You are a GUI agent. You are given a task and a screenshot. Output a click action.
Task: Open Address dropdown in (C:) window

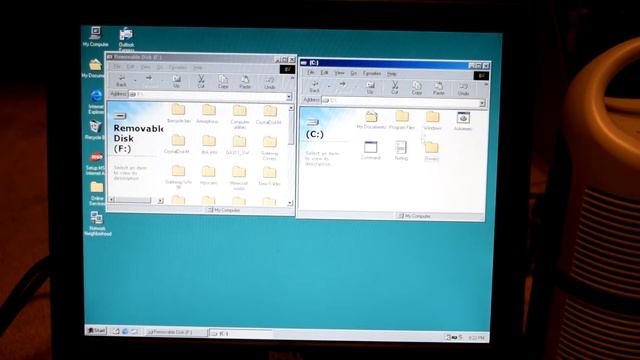pos(482,103)
